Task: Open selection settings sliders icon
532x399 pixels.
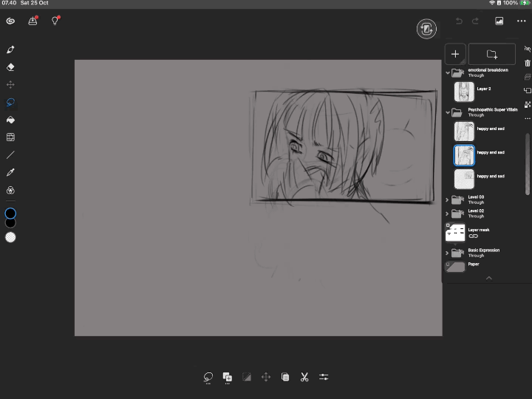Action: coord(324,377)
